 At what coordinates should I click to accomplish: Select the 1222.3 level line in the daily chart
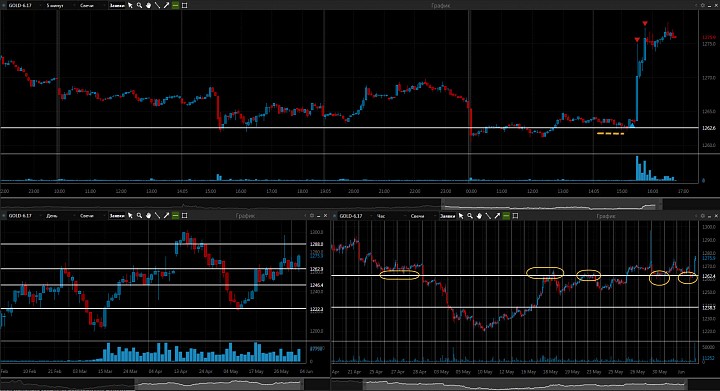coord(153,308)
